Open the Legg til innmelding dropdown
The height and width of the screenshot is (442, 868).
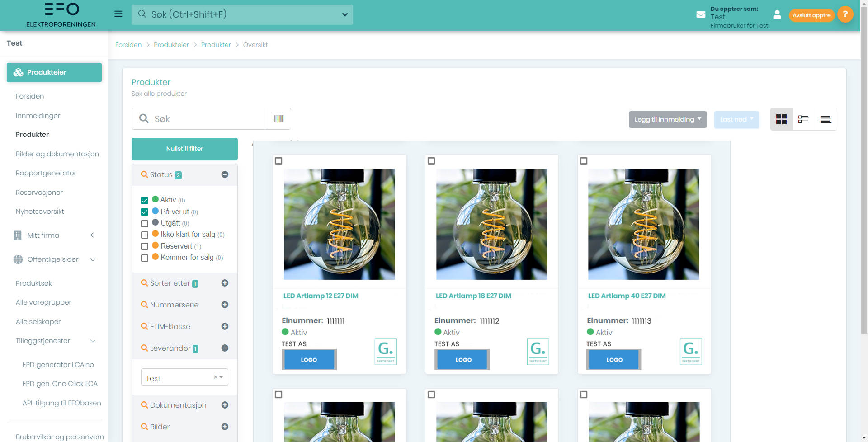[x=667, y=119]
